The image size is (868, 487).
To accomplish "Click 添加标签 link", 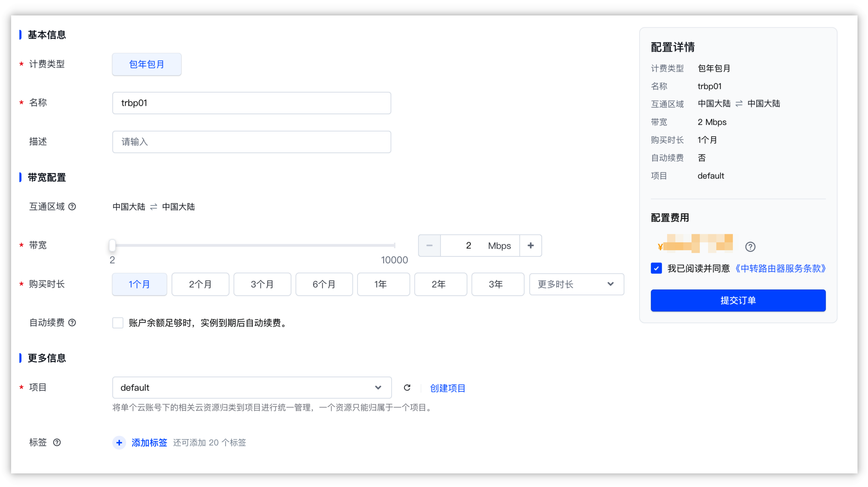I will [x=149, y=443].
